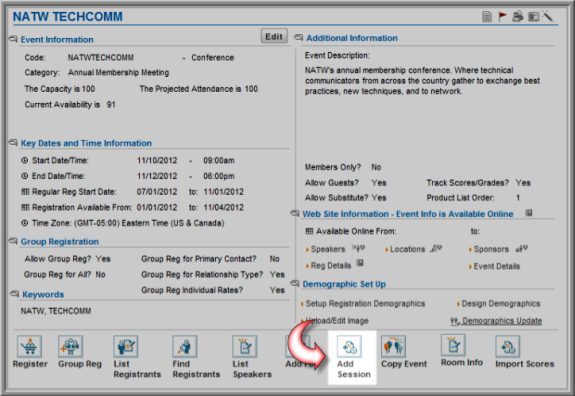Viewport: 575px width, 396px height.
Task: Open the Upload/Edit Image link
Action: (337, 321)
